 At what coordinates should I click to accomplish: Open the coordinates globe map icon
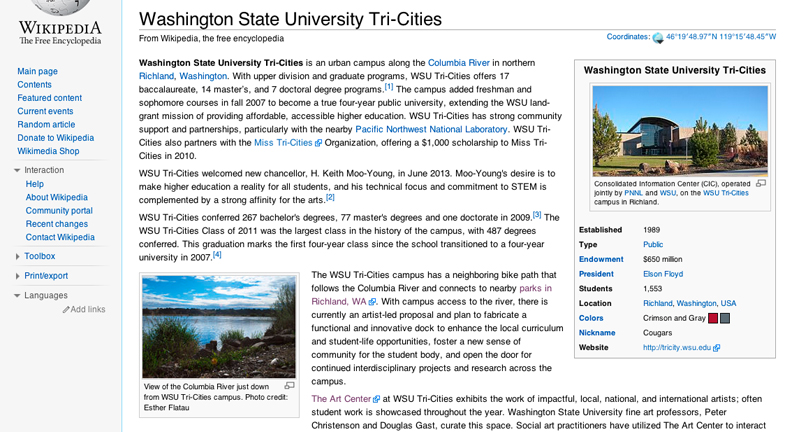(x=658, y=38)
